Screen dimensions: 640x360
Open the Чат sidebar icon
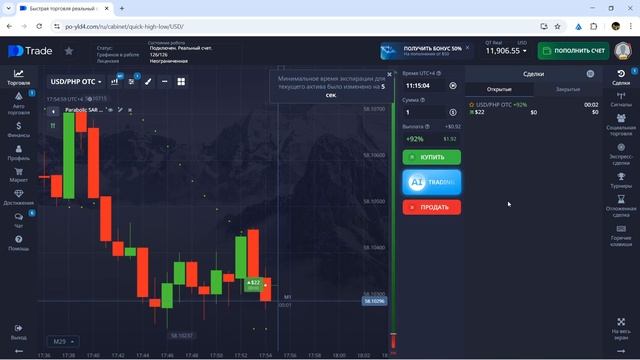tap(18, 220)
